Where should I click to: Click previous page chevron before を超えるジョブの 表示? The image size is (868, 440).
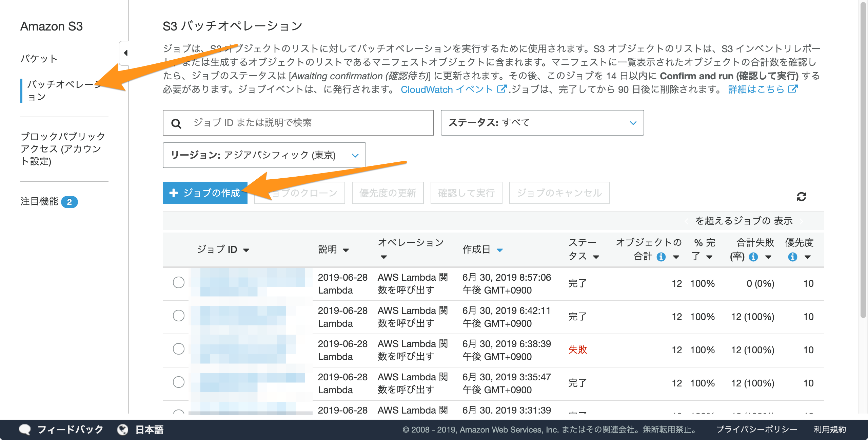pos(686,221)
